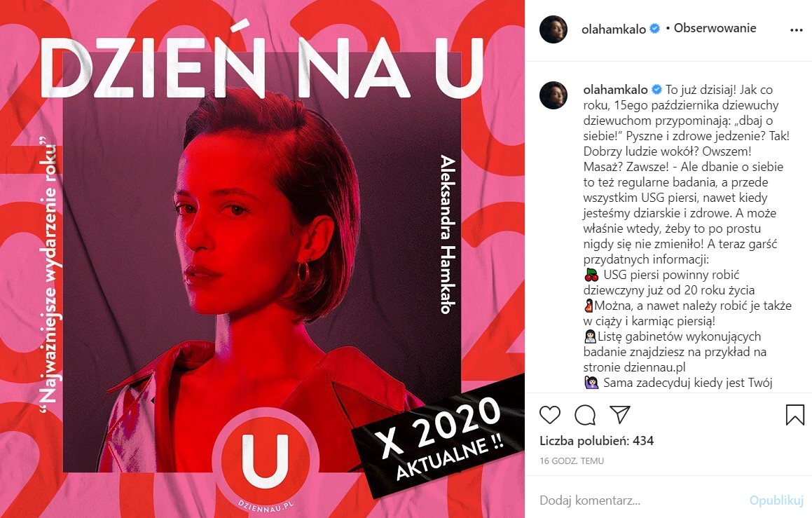Open comments via speech bubble icon
The image size is (812, 518).
point(585,415)
